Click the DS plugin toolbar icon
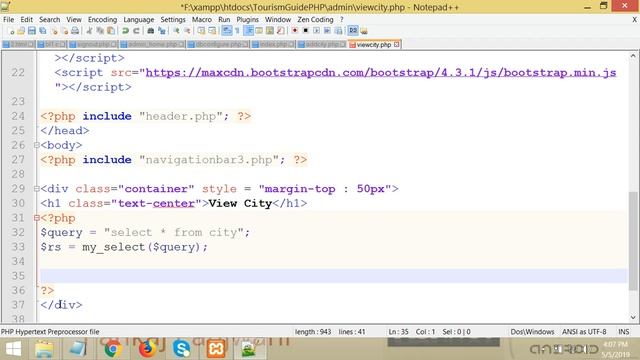This screenshot has width=640, height=360. (x=353, y=31)
